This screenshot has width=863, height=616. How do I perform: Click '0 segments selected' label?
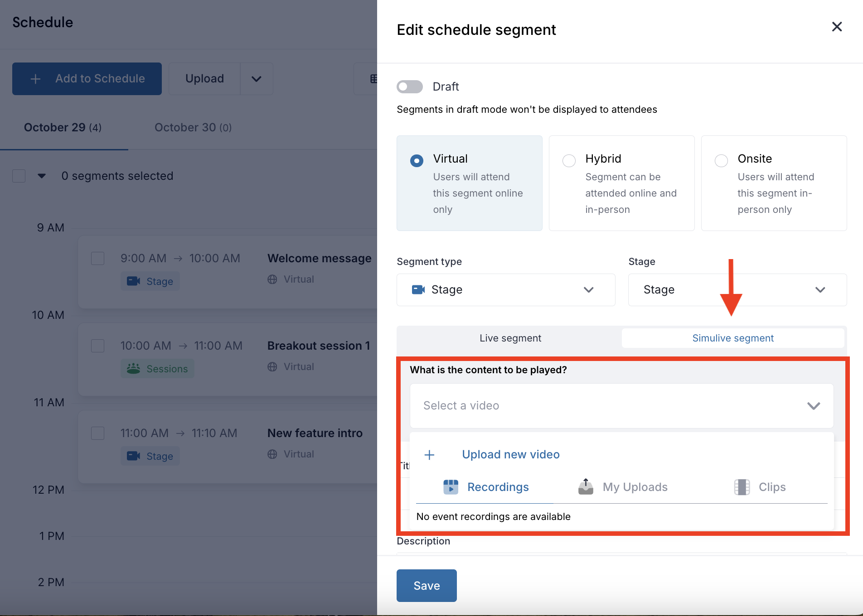coord(117,176)
